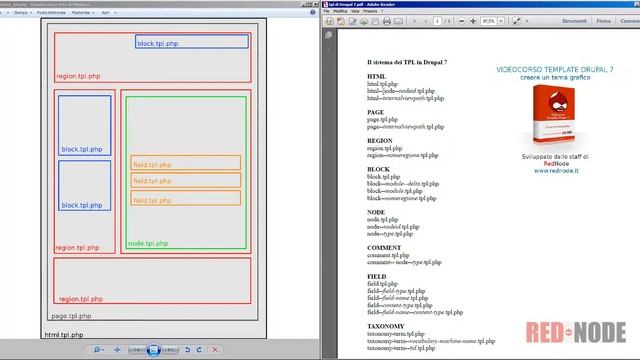Click the first orange field.tpl.php box

tap(186, 163)
